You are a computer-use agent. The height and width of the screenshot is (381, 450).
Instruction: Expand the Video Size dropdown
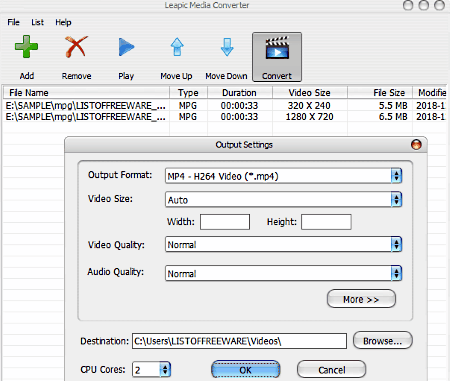396,200
